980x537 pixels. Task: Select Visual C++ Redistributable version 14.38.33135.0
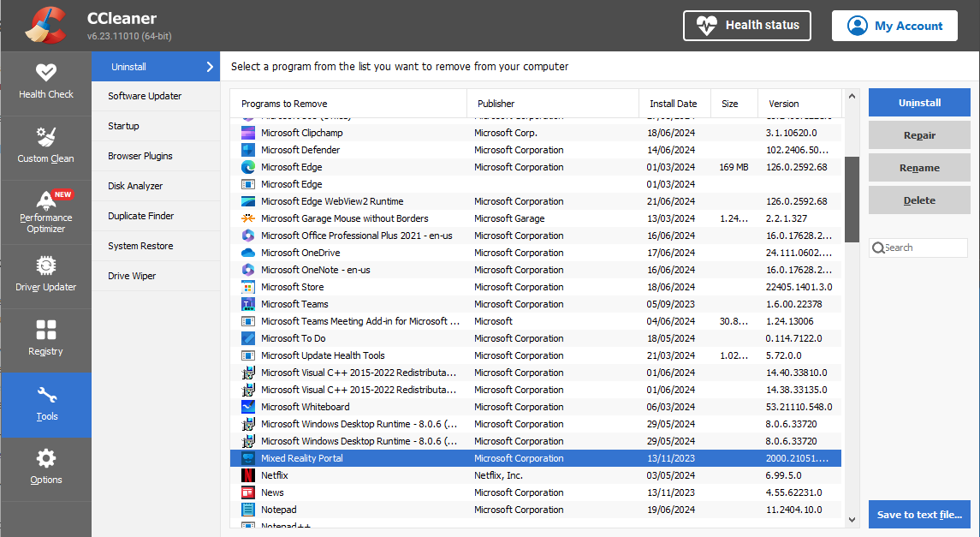pos(536,390)
